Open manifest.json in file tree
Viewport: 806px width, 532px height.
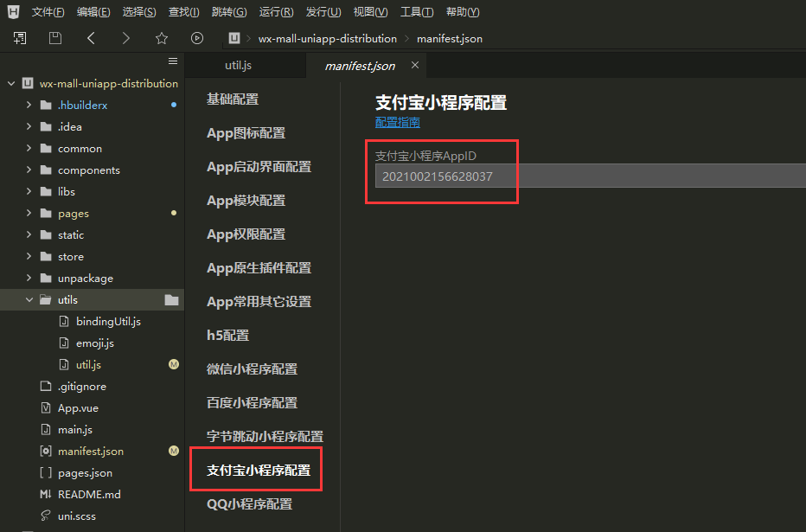(x=91, y=451)
